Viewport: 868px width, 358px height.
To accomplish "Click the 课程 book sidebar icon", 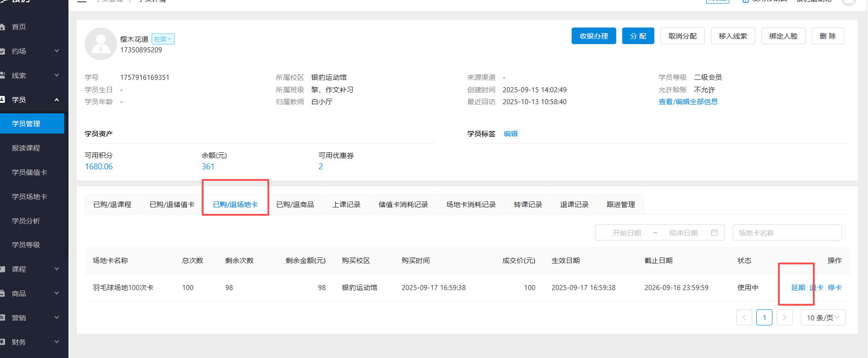I will point(2,269).
